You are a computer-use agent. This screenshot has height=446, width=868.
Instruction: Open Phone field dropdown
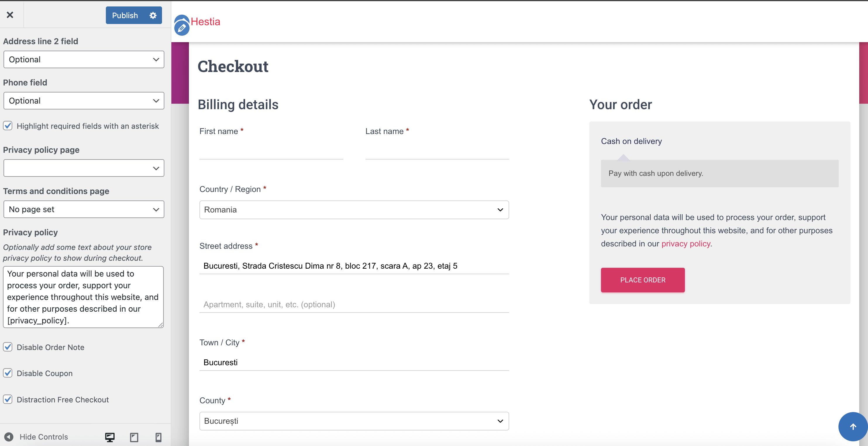[84, 101]
